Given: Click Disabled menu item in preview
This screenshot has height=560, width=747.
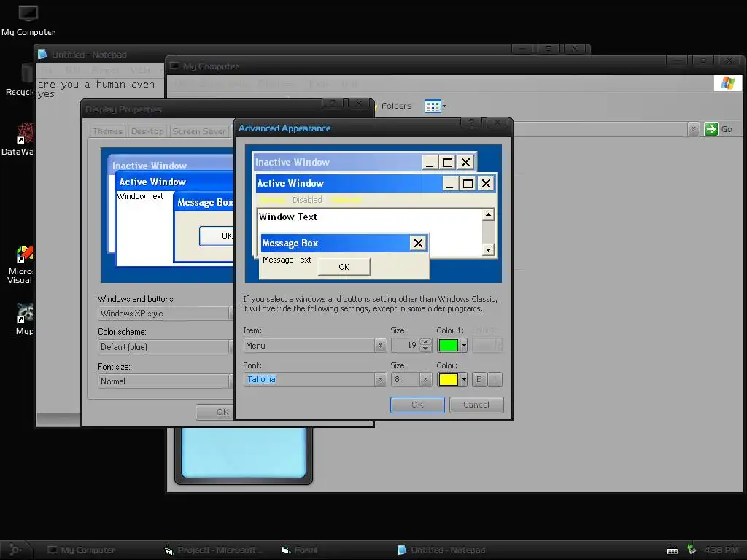Looking at the screenshot, I should 307,200.
